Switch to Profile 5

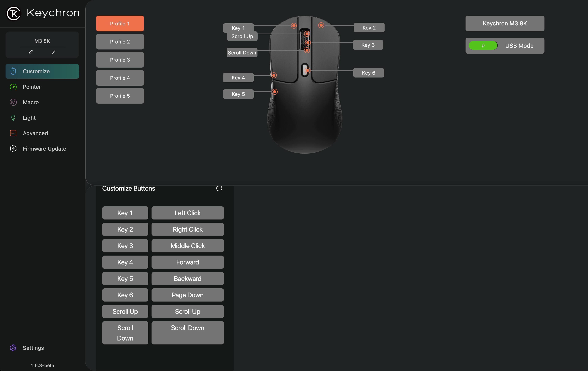point(120,96)
